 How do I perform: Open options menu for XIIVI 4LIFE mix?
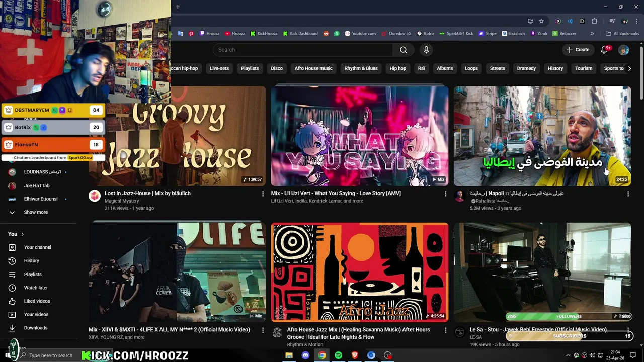[x=263, y=330]
